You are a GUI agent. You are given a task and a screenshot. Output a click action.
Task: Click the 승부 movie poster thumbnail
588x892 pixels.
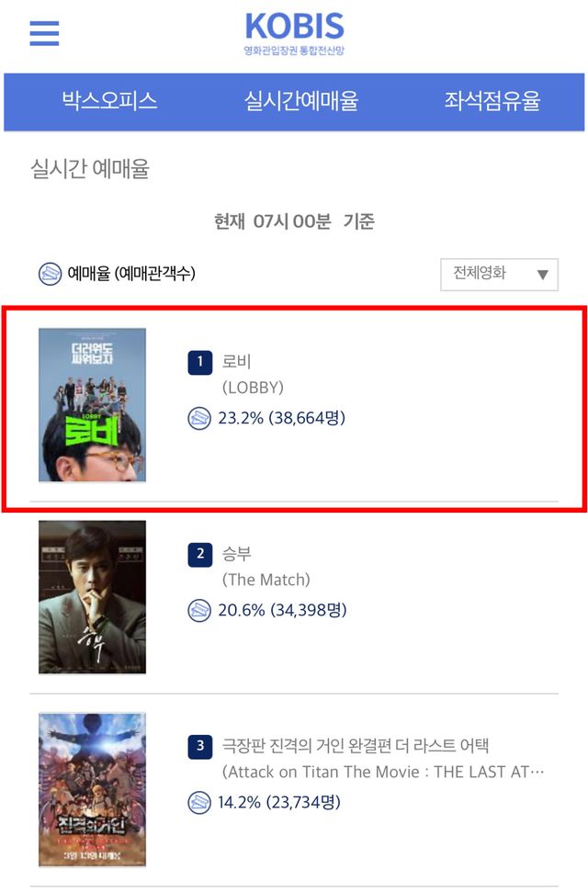(x=92, y=597)
